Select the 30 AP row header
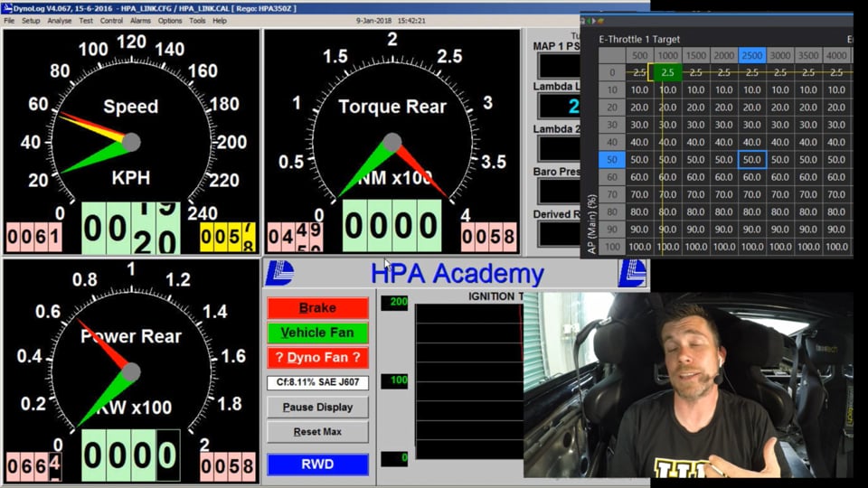Image resolution: width=868 pixels, height=488 pixels. 612,125
